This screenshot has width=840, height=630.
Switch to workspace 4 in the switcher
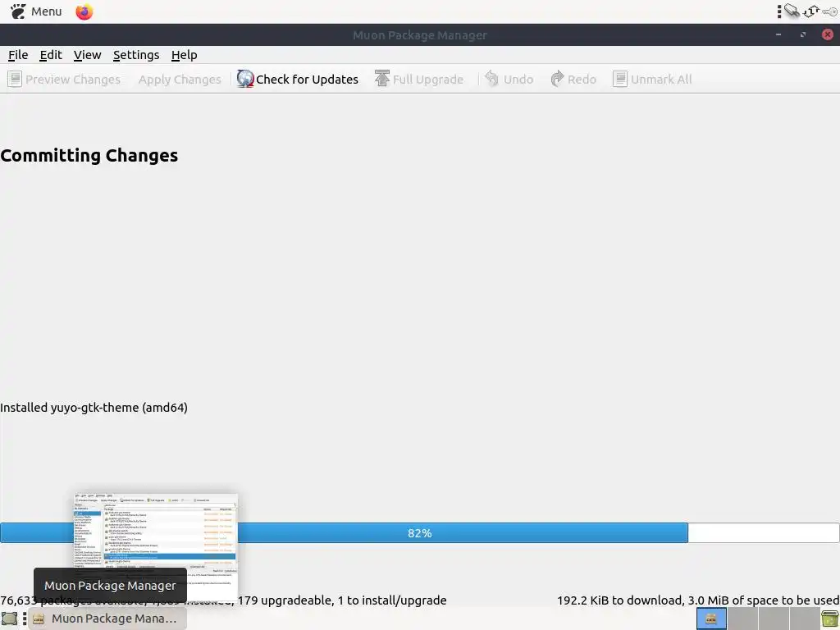[805, 619]
